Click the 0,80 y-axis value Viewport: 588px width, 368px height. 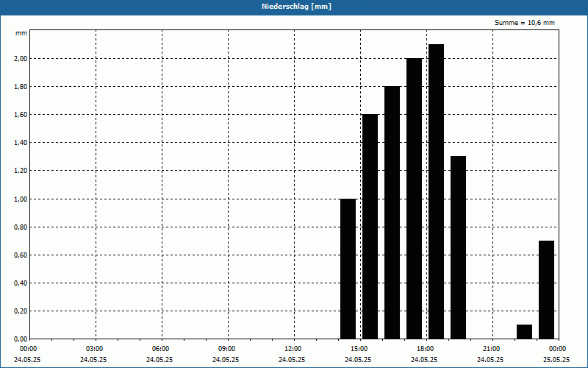pyautogui.click(x=21, y=227)
